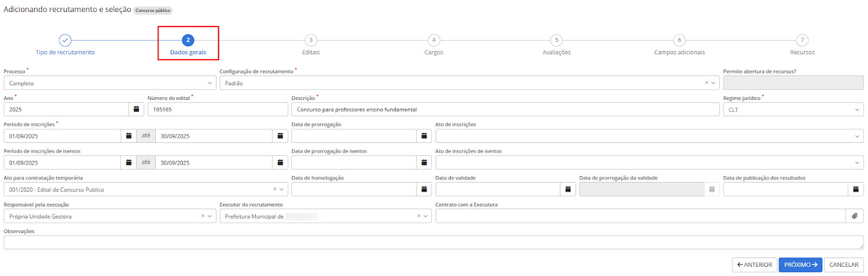868x276 pixels.
Task: Open calendar for Período de inscrições start date
Action: (x=129, y=136)
